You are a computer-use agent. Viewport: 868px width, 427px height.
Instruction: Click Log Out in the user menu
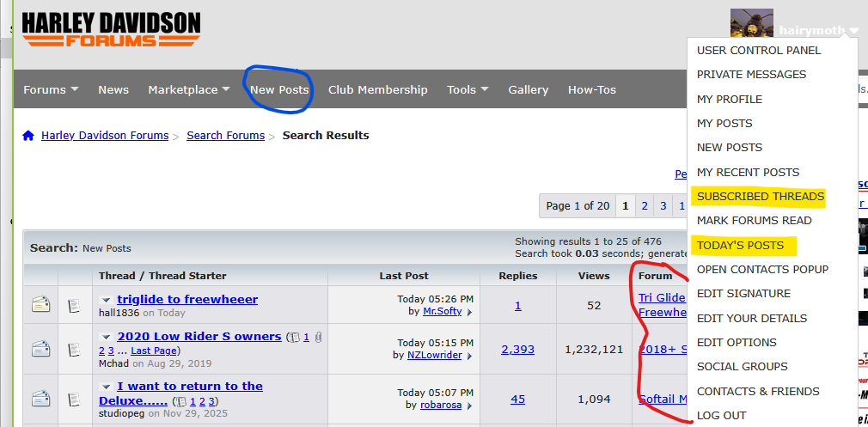(x=721, y=415)
